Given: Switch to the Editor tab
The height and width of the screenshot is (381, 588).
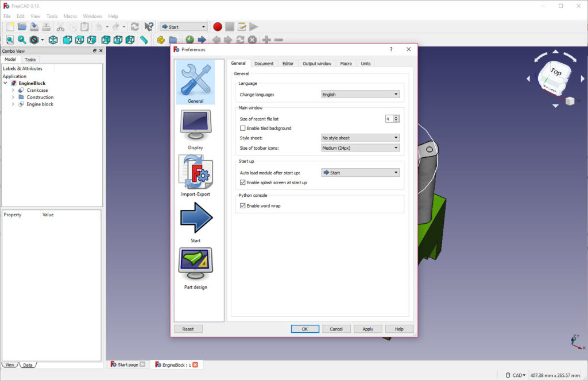Looking at the screenshot, I should click(x=288, y=64).
